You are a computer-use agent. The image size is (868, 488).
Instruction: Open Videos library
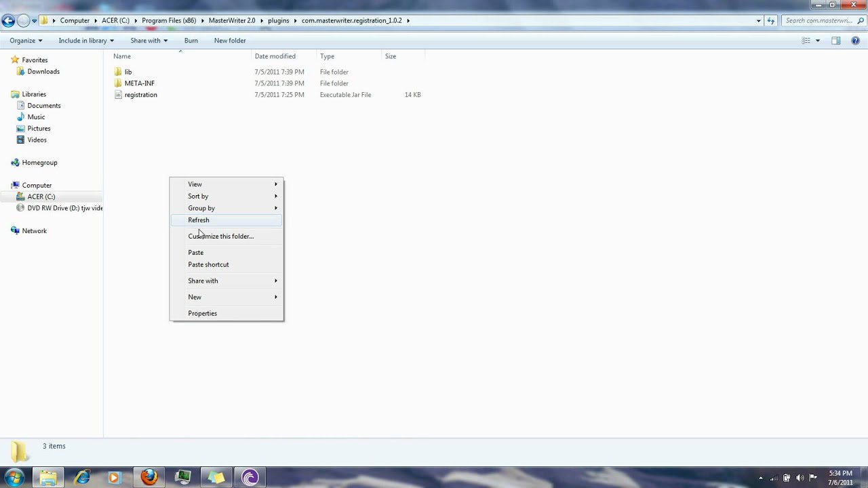pos(37,140)
